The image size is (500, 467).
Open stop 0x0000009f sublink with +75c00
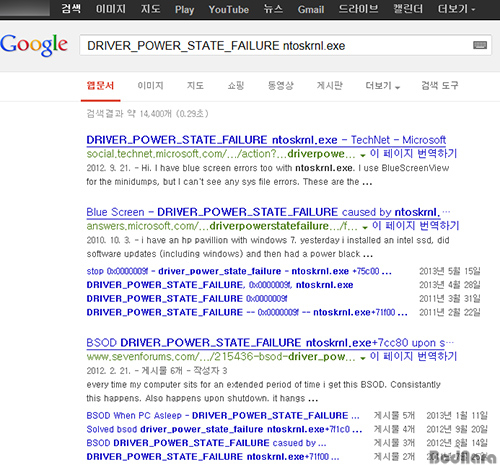click(239, 271)
